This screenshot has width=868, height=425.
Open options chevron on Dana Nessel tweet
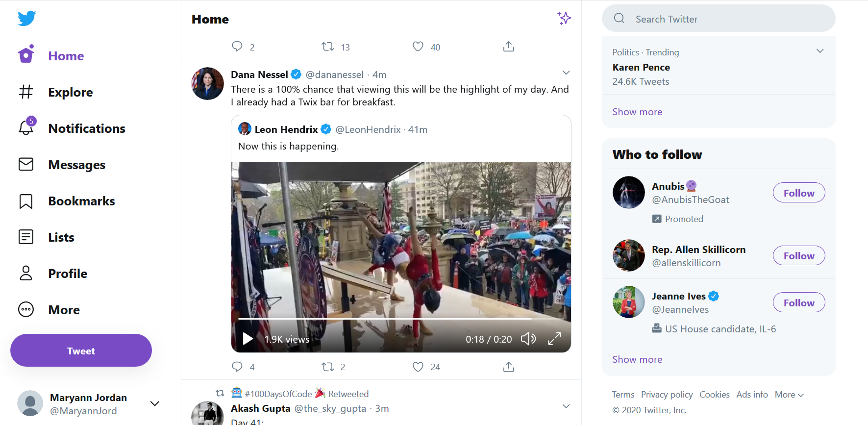tap(566, 73)
